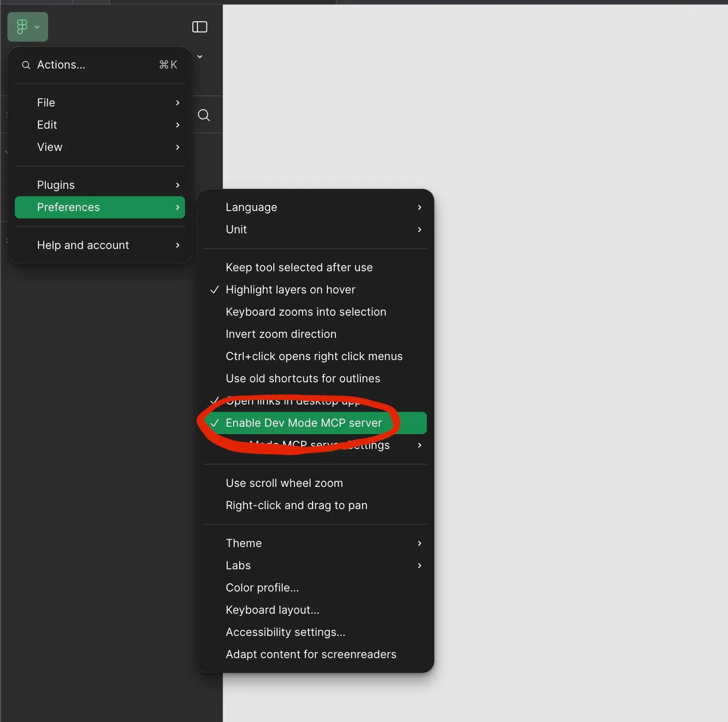
Task: Open Help and account submenu
Action: 100,245
